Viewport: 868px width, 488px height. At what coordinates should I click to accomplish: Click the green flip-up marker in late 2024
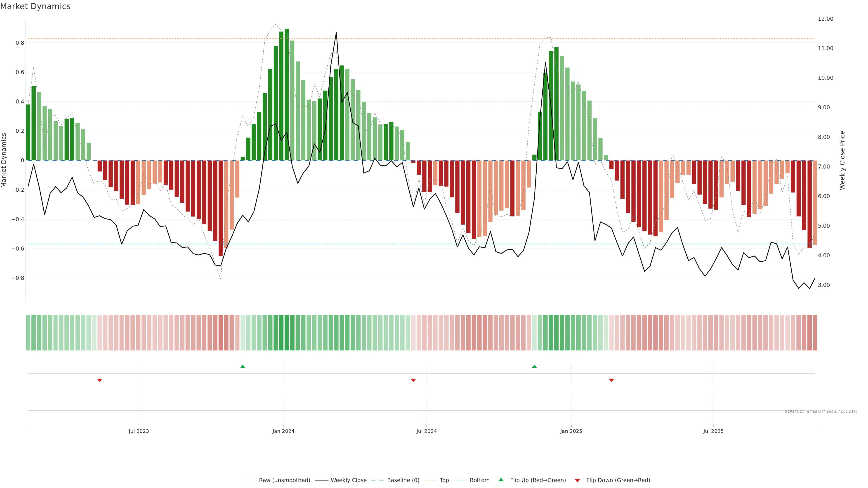pyautogui.click(x=534, y=366)
